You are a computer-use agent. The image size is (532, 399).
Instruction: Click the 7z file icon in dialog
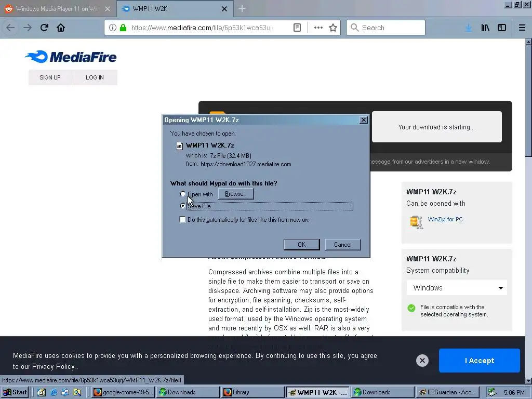click(179, 146)
